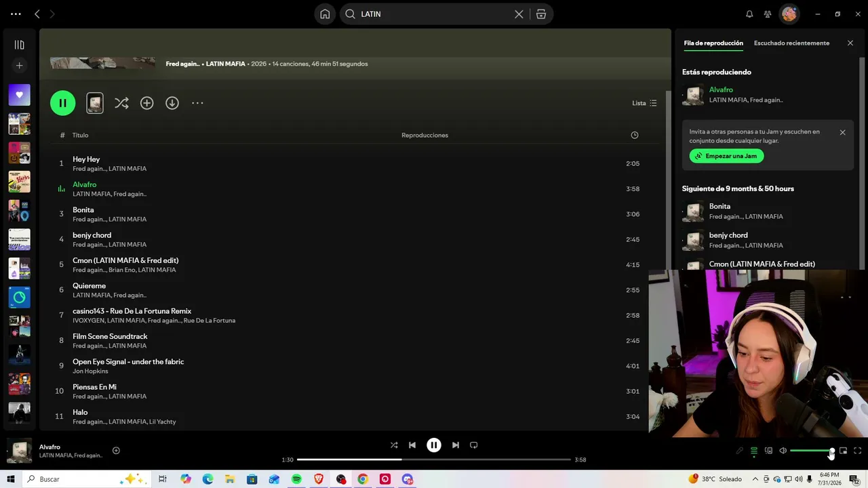The height and width of the screenshot is (488, 868).
Task: Open the Liked Songs playlist
Action: tap(19, 95)
